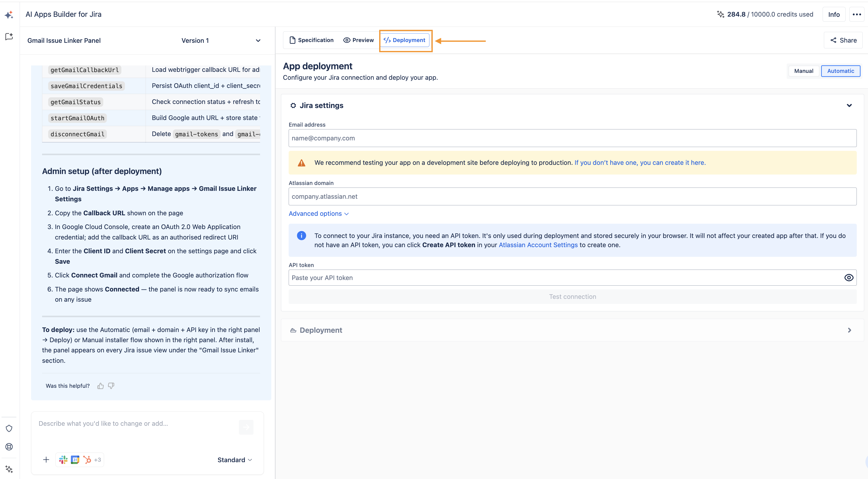Open the help lifebuoy icon in sidebar
This screenshot has width=868, height=479.
coord(9,446)
